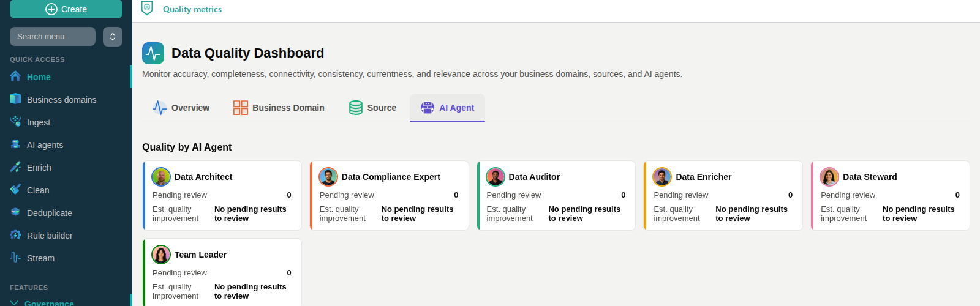
Task: Click the Deduplicate icon in sidebar
Action: click(x=15, y=212)
